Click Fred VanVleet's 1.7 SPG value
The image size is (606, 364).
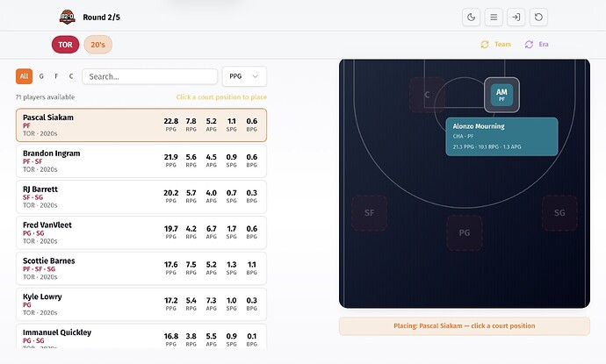pyautogui.click(x=232, y=229)
